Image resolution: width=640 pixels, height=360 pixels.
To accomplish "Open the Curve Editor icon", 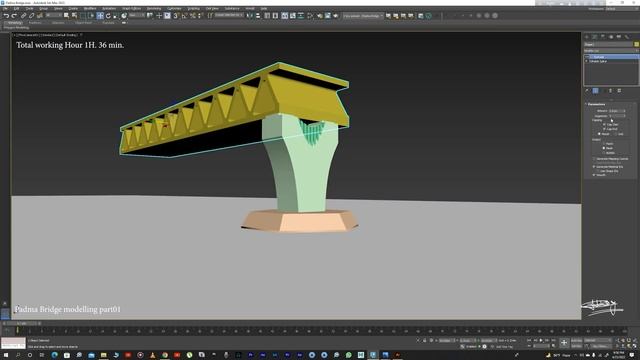I will coord(293,16).
